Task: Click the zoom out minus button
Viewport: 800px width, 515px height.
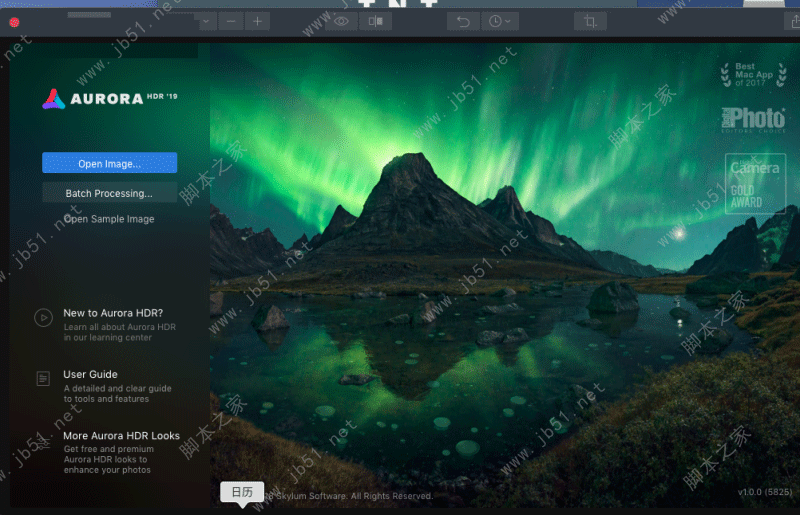Action: 231,21
